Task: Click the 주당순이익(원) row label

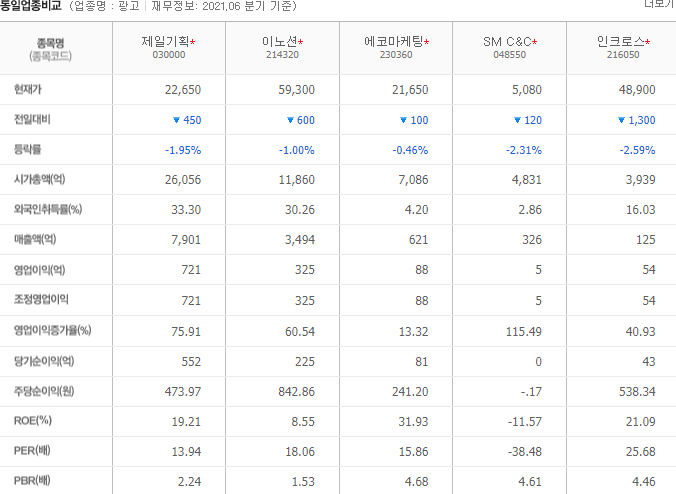Action: [x=44, y=391]
